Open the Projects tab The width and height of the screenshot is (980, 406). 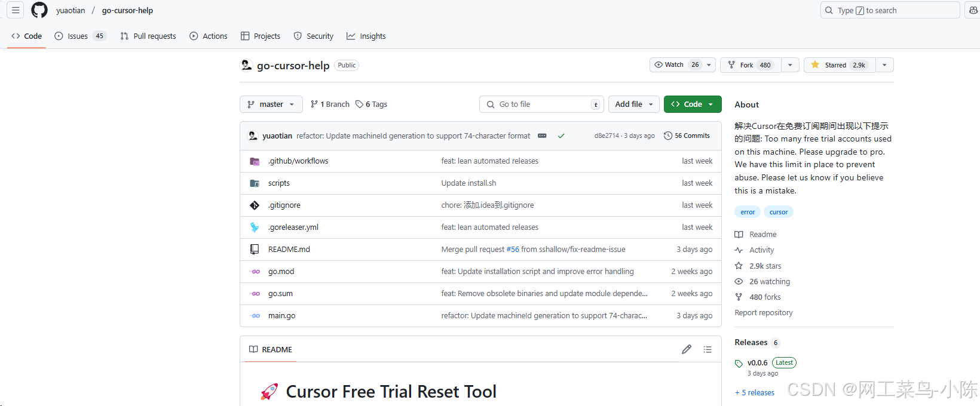point(261,36)
